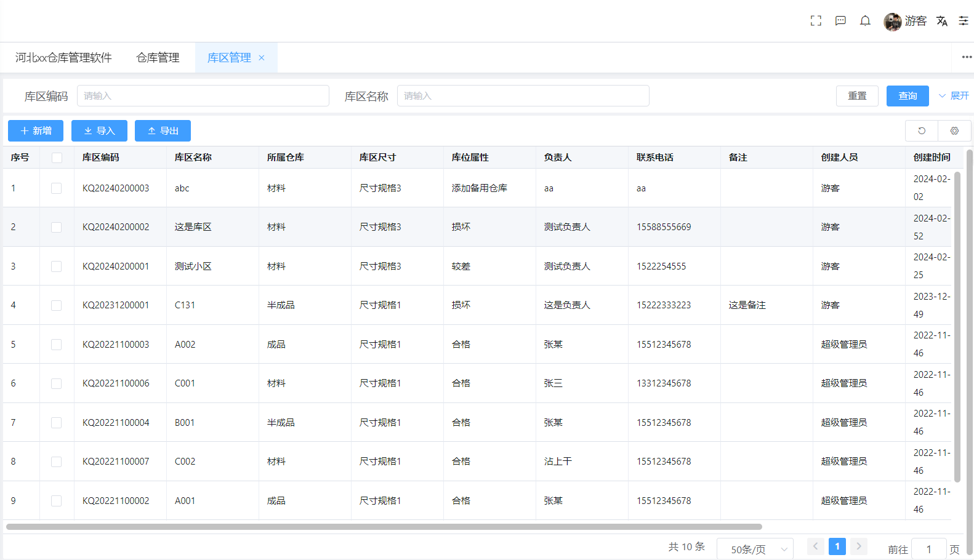Open the notifications bell
The width and height of the screenshot is (974, 560).
865,21
